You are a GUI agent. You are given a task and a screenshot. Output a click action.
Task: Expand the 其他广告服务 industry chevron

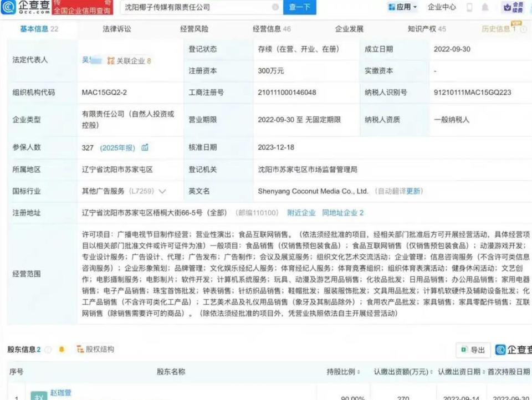click(x=162, y=191)
